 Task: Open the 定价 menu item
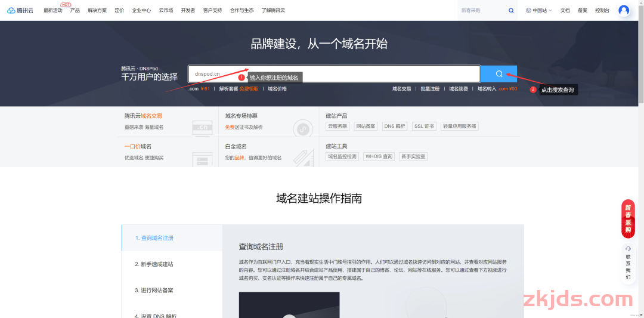(x=119, y=10)
